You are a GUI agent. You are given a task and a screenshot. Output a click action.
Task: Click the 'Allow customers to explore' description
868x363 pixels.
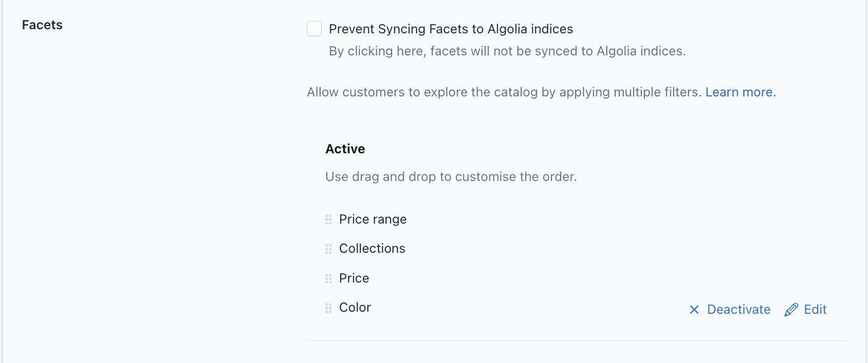click(x=504, y=92)
